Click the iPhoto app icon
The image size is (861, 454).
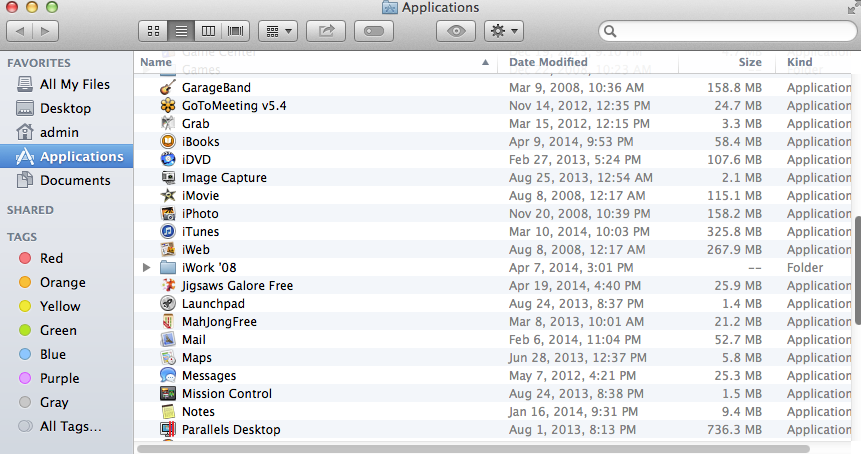tap(167, 214)
